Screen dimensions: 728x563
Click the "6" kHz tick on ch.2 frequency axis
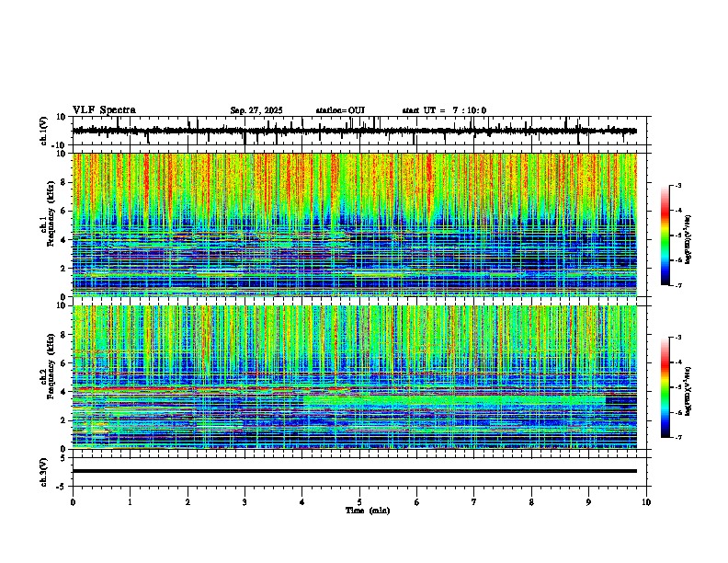[x=64, y=363]
